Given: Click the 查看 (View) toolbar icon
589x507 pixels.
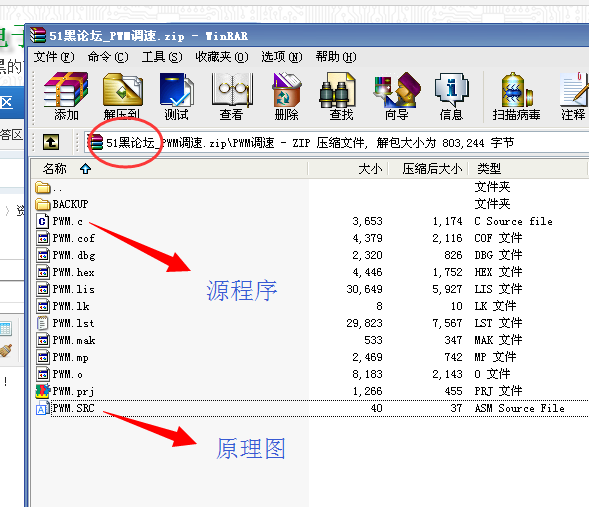Looking at the screenshot, I should pyautogui.click(x=232, y=90).
